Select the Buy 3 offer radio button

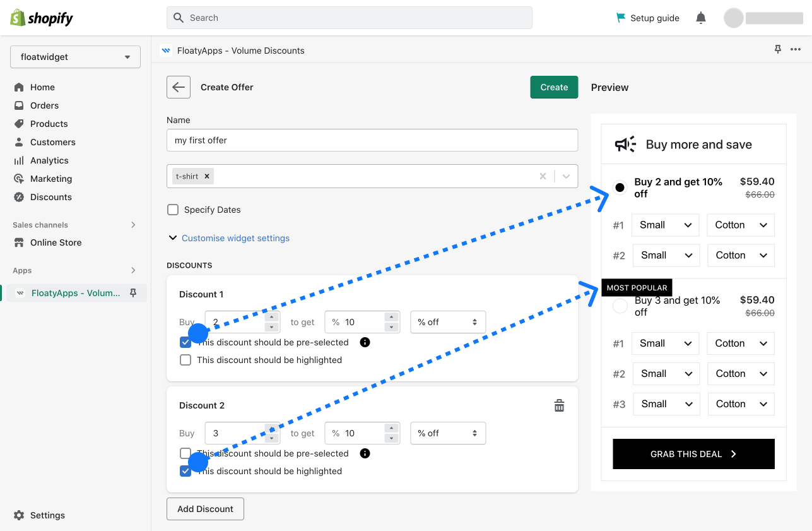coord(620,306)
